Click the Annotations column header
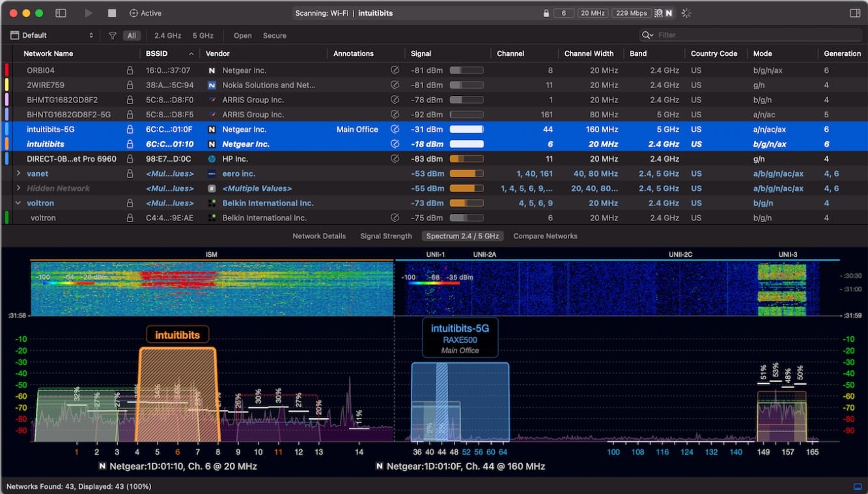The height and width of the screenshot is (494, 868). (x=354, y=53)
